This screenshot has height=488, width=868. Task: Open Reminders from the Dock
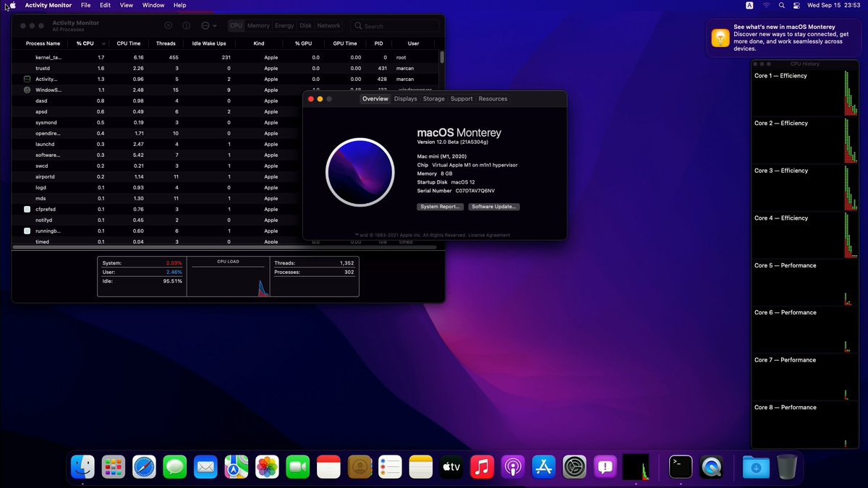390,467
